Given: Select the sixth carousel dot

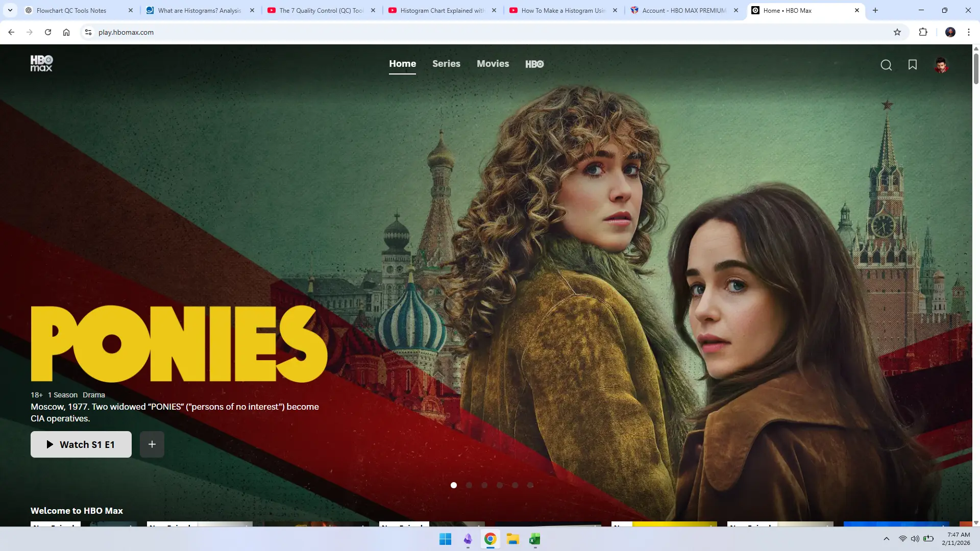Looking at the screenshot, I should tap(530, 485).
